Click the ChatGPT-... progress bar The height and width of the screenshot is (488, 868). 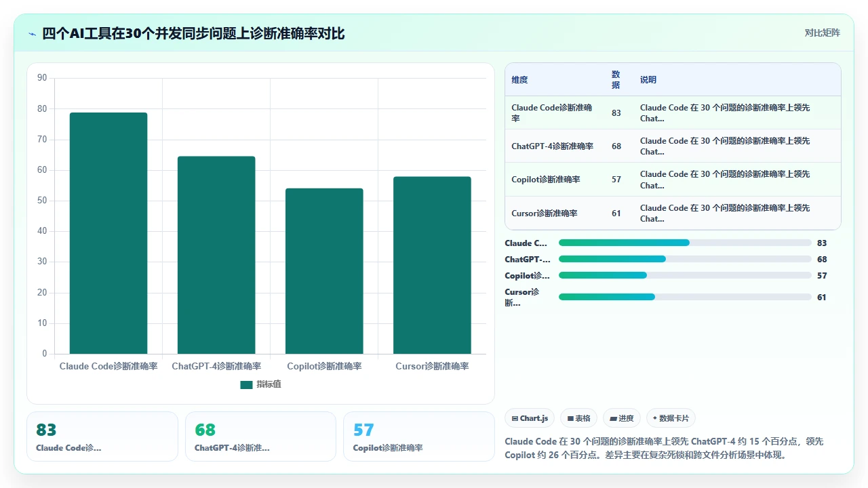coord(685,259)
